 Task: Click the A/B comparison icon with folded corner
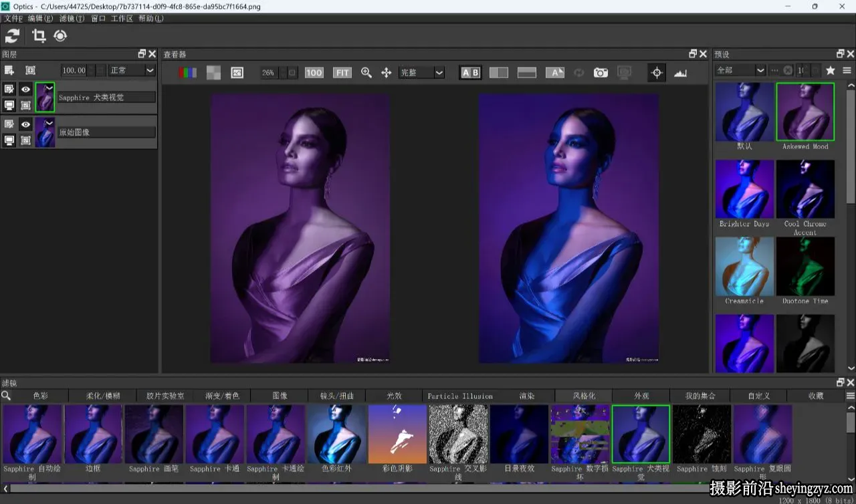(555, 73)
